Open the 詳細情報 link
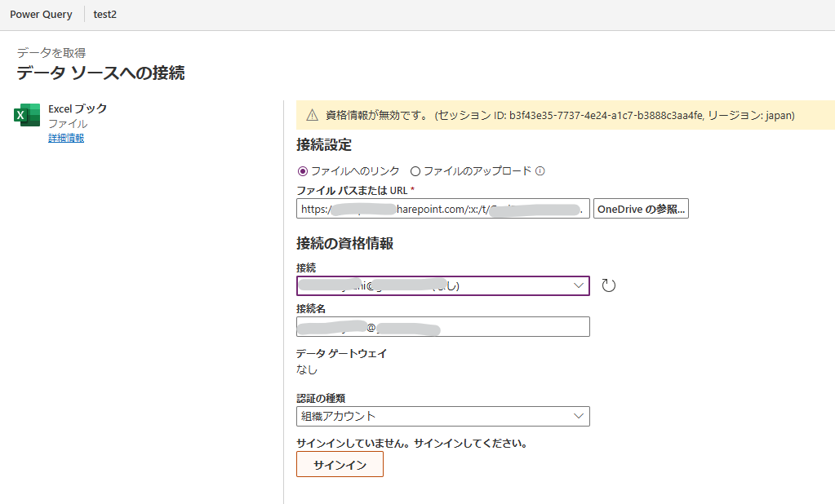 pyautogui.click(x=66, y=138)
